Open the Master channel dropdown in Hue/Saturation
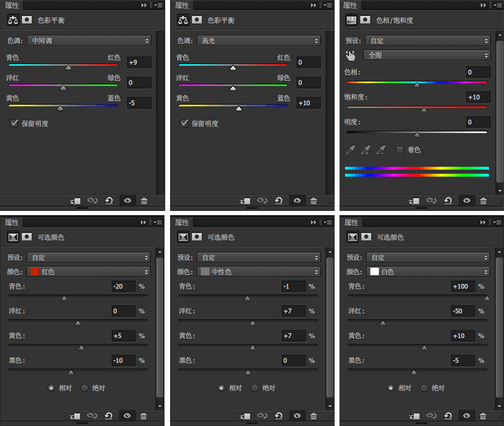Image resolution: width=504 pixels, height=426 pixels. [427, 55]
